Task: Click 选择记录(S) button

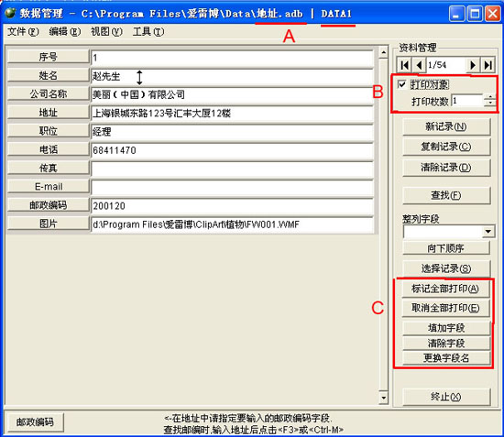Action: 446,268
